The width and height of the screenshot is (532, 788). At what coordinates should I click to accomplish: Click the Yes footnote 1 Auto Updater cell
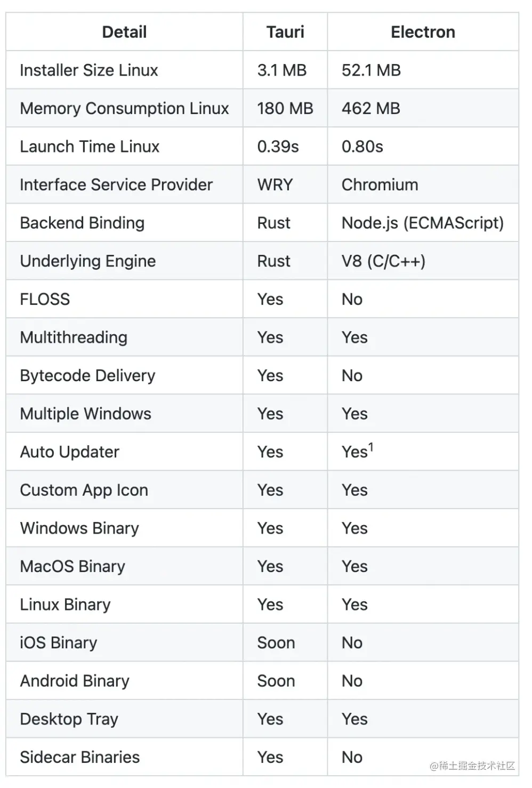coord(358,451)
